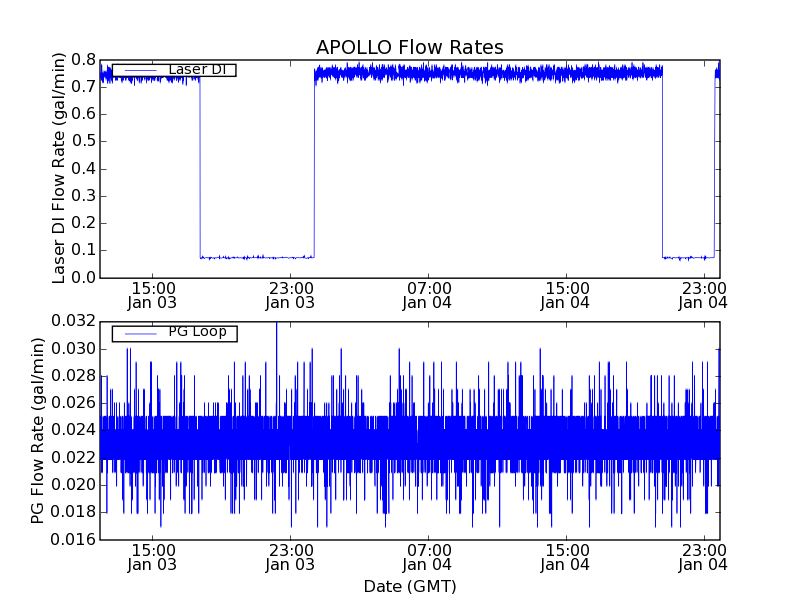
Task: Click the 0.5 tick label on top chart
Action: pyautogui.click(x=83, y=141)
